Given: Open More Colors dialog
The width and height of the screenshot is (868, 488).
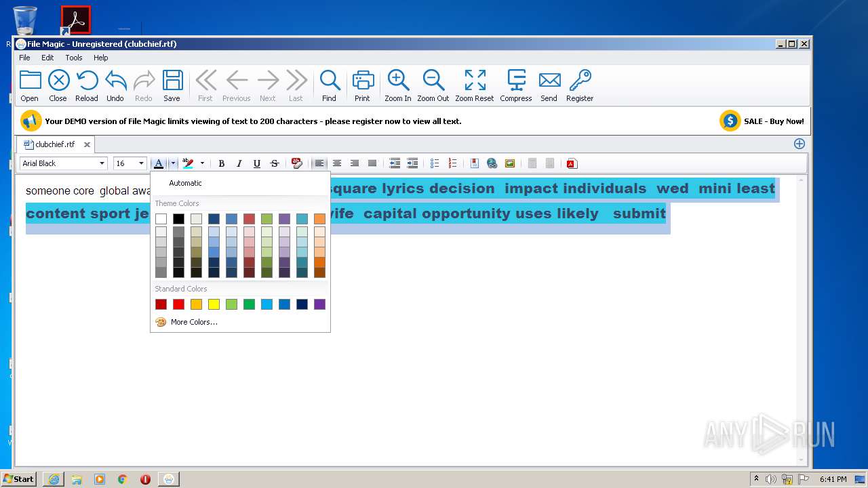Looking at the screenshot, I should point(240,322).
